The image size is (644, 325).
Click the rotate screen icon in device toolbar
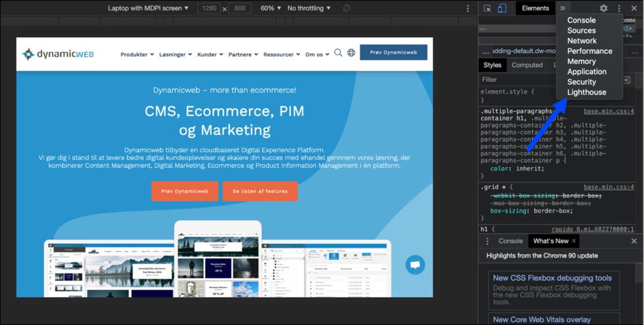[x=346, y=8]
